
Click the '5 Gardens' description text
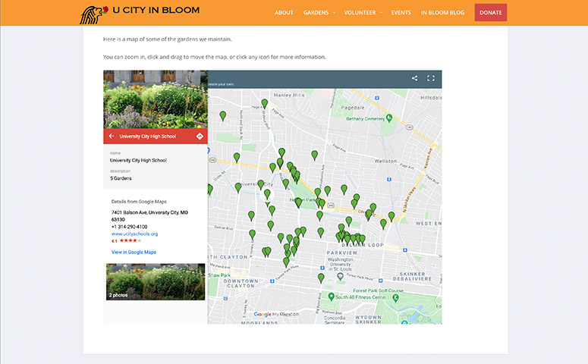[121, 178]
